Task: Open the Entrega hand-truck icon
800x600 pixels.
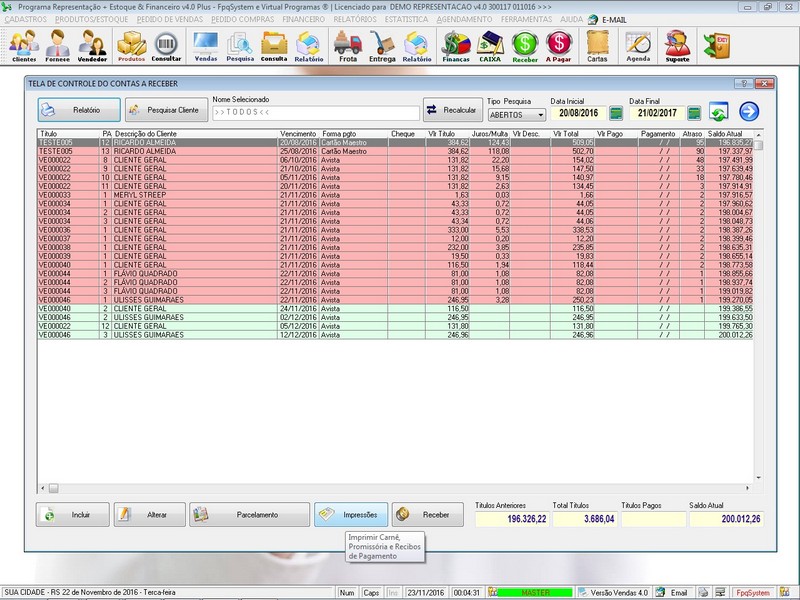Action: (x=382, y=45)
